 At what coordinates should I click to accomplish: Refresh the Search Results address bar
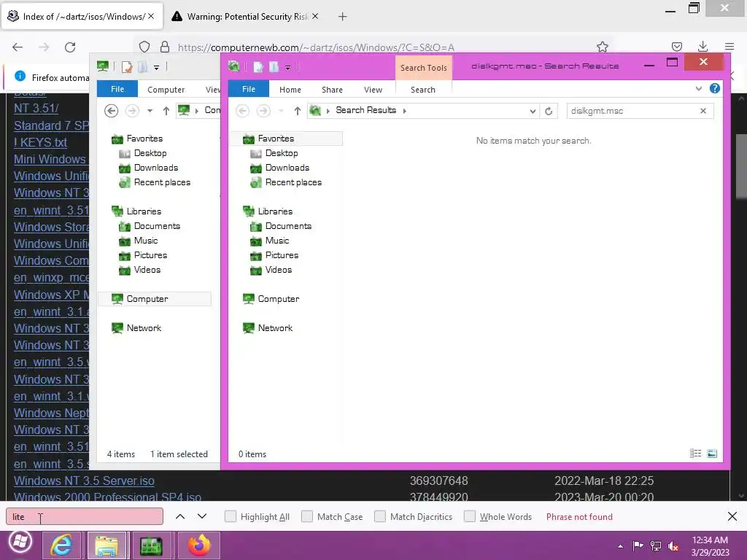point(549,111)
